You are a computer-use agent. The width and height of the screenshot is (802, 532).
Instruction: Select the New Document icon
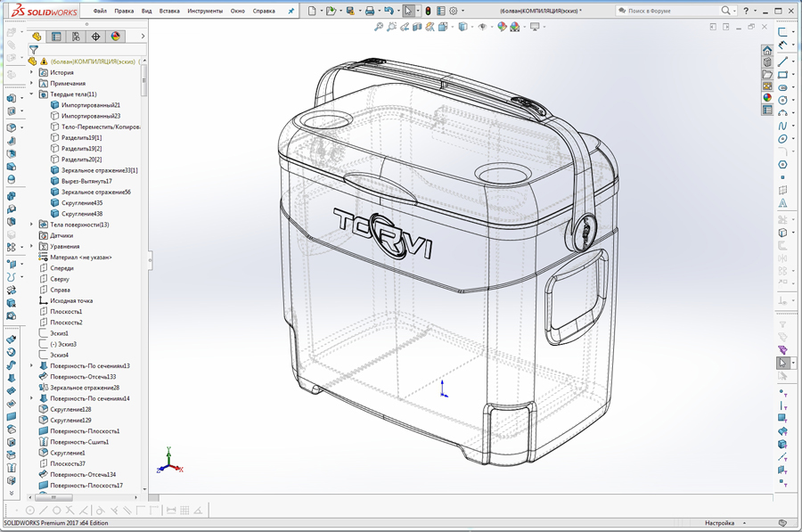[312, 11]
